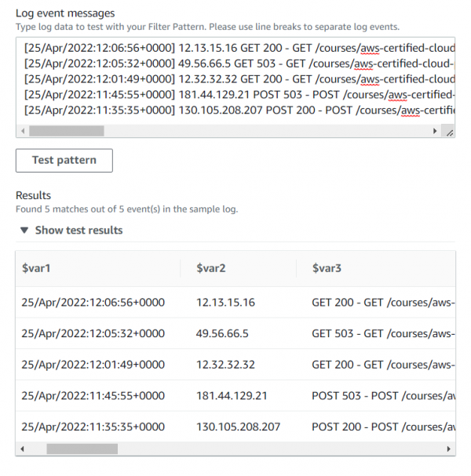Click the results table's right scroll arrow

coord(450,449)
